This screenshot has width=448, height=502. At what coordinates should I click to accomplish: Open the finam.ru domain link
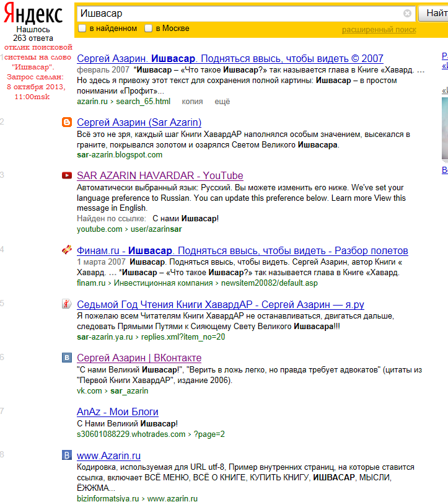[x=91, y=283]
